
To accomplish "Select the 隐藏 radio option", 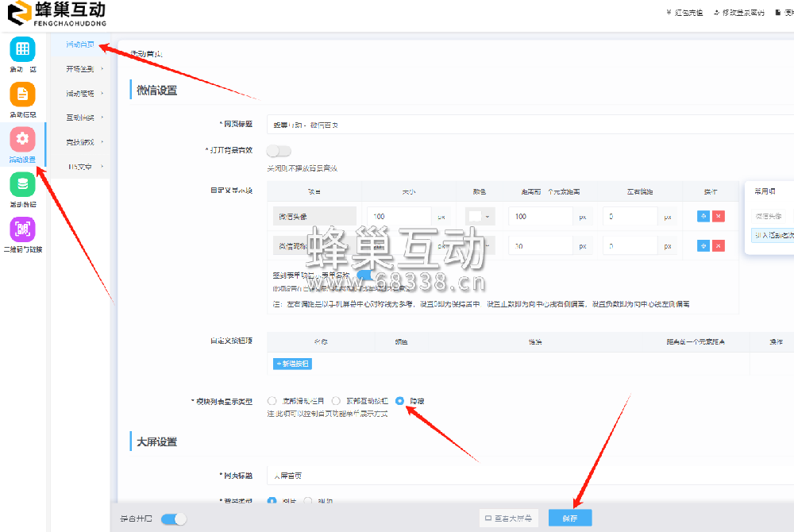I will (x=399, y=401).
